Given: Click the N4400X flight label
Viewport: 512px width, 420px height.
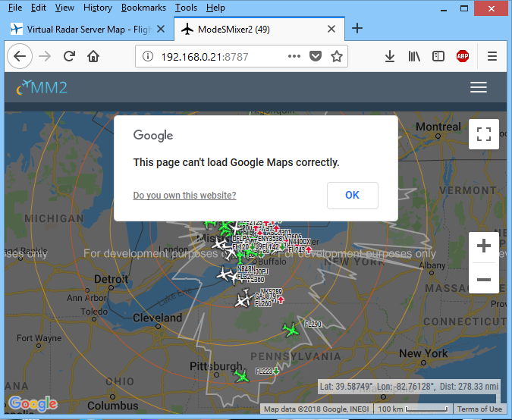Looking at the screenshot, I should [300, 242].
